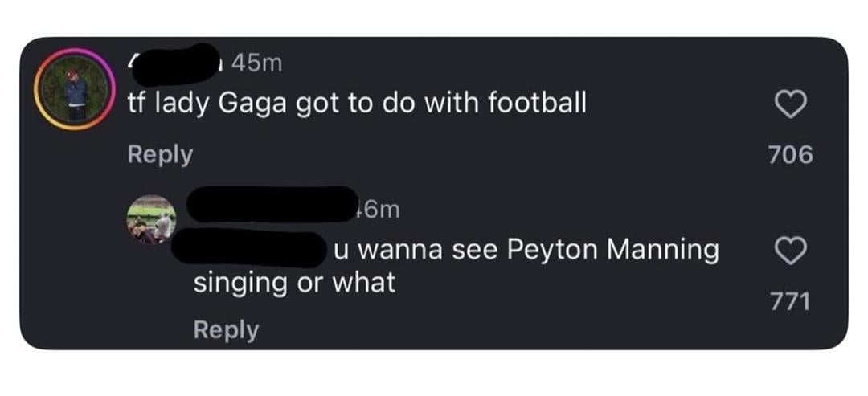
Task: Select the 'tf lady Gaga' comment text
Action: 357,104
